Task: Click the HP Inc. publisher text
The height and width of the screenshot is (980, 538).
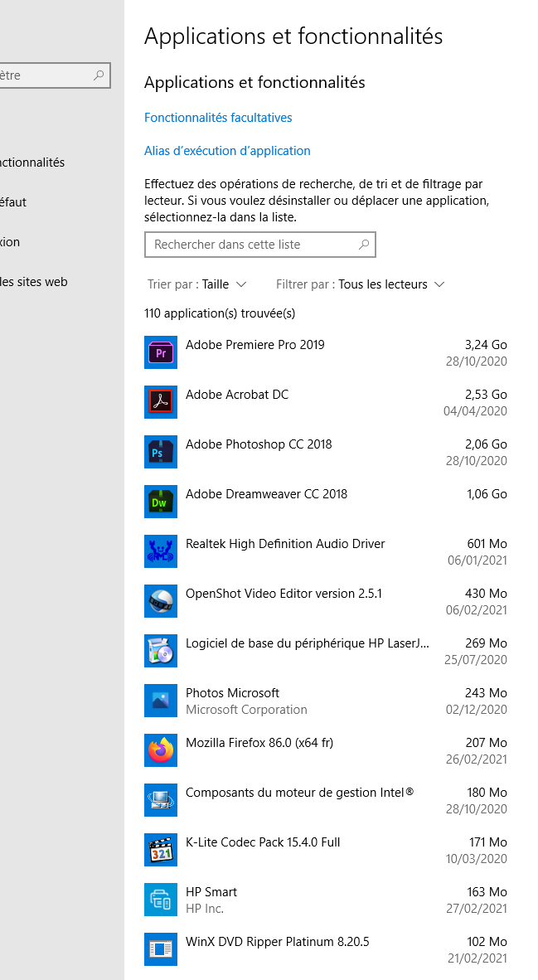Action: coord(204,908)
